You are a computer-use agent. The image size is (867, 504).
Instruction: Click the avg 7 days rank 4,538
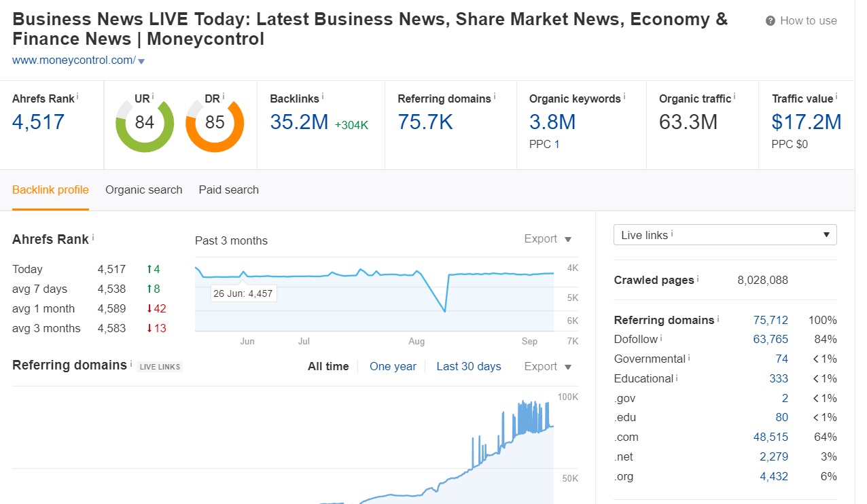pyautogui.click(x=111, y=289)
